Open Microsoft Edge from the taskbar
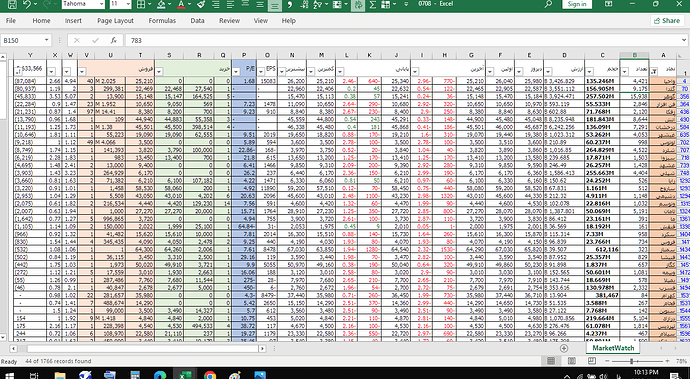 coord(160,375)
